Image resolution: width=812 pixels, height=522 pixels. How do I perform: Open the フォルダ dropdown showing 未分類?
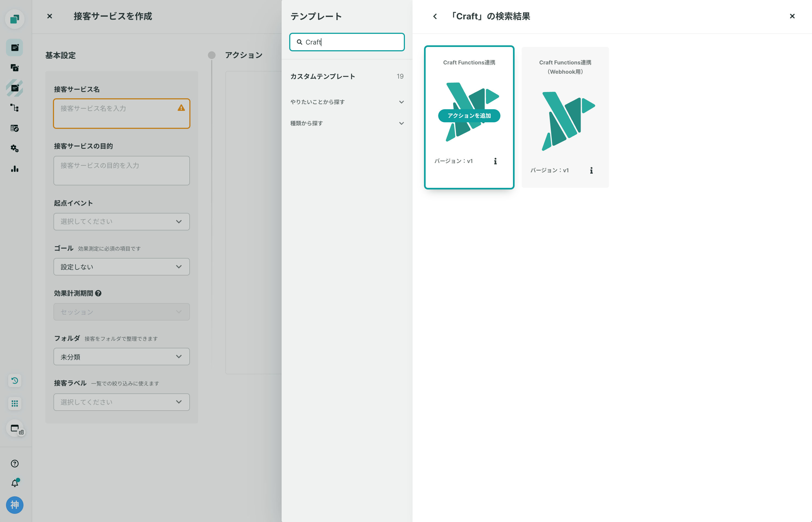(x=122, y=357)
